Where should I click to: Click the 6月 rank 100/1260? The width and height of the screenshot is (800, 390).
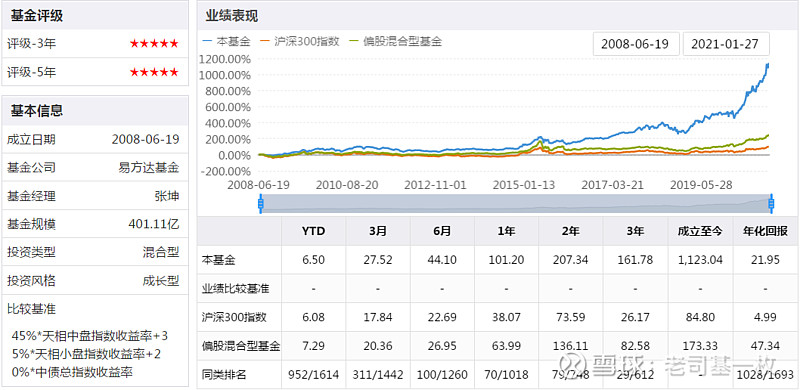(x=442, y=375)
